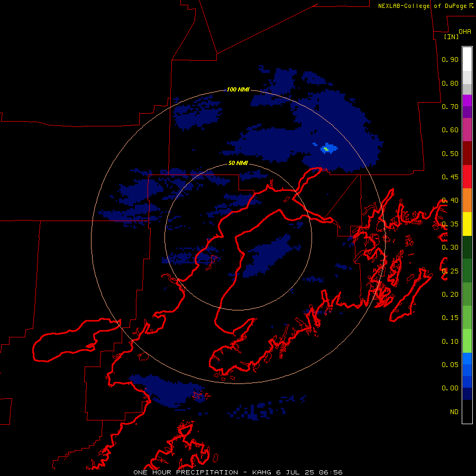Select the yellow legend swatch
Viewport: 476px width, 476px height.
tap(467, 224)
